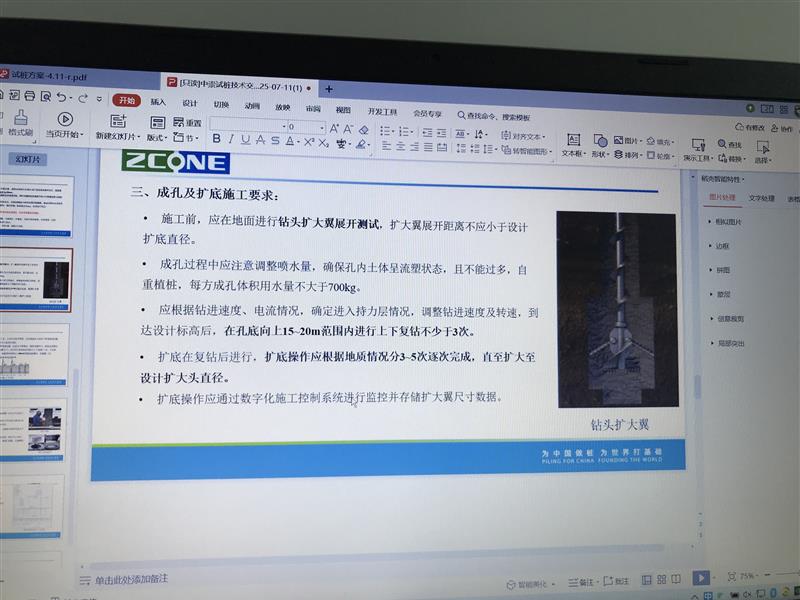800x600 pixels.
Task: Expand the 阴影 section in side panel
Action: [722, 294]
